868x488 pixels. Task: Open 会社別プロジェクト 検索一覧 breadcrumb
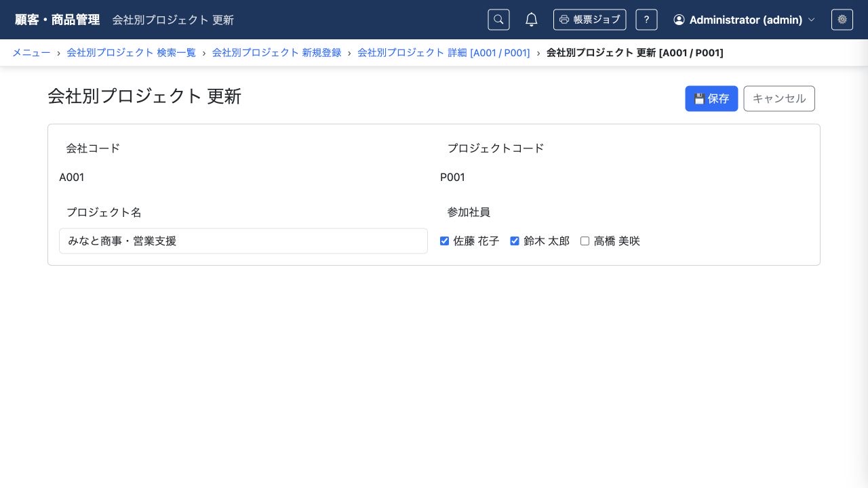pyautogui.click(x=132, y=52)
